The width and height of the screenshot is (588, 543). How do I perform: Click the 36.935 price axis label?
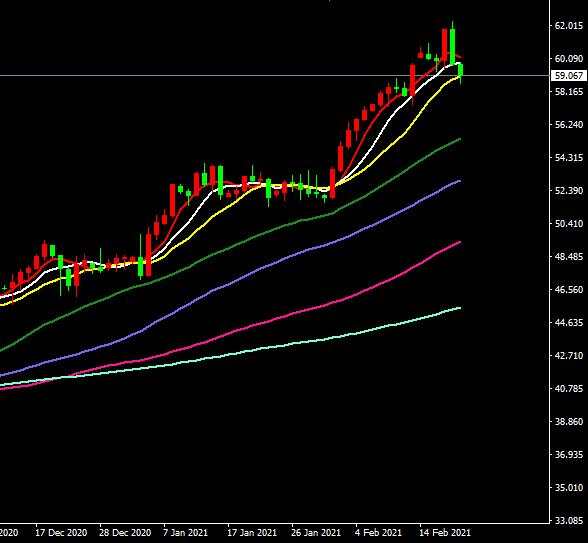pos(569,454)
